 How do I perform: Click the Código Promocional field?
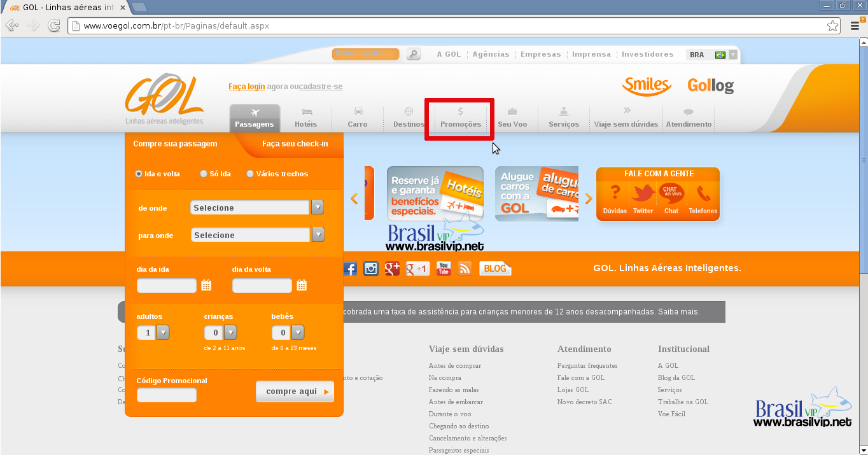click(x=167, y=395)
